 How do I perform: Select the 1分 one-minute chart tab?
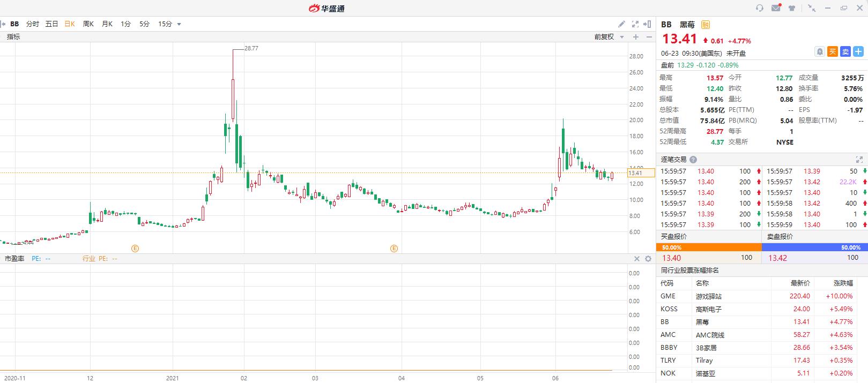125,24
